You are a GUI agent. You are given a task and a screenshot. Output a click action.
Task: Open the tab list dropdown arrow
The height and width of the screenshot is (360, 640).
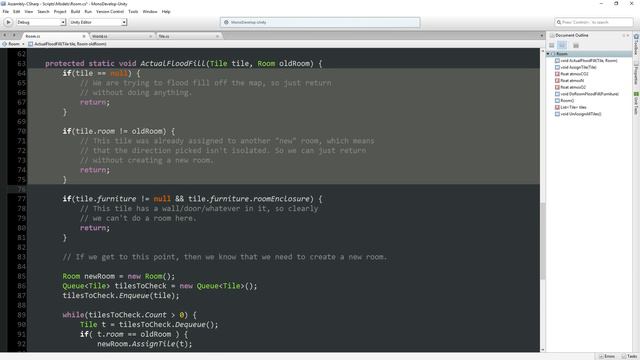[x=542, y=36]
